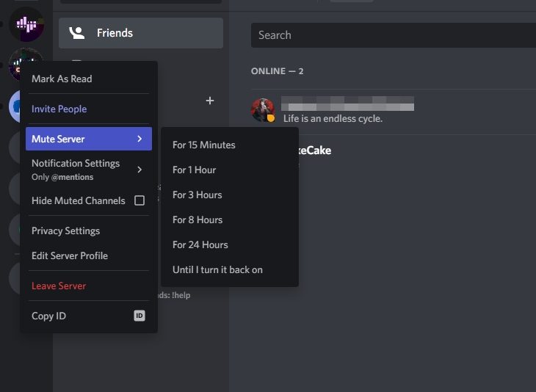Click the plus icon to create a DM

[x=210, y=101]
